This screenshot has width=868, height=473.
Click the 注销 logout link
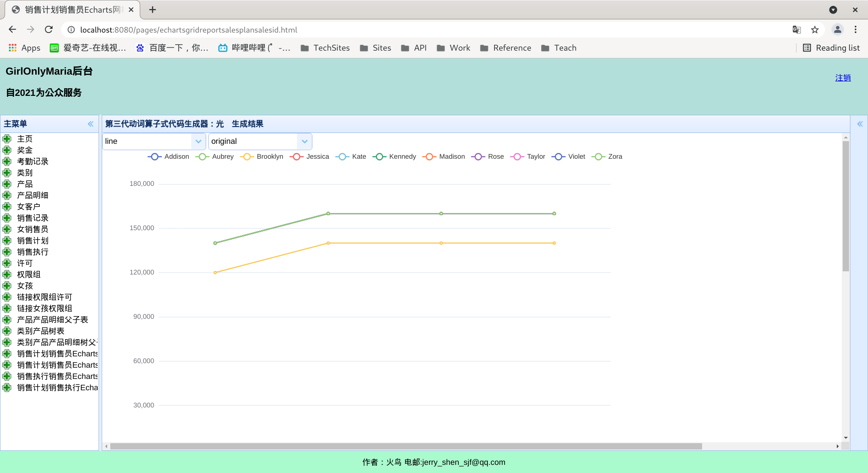coord(843,78)
